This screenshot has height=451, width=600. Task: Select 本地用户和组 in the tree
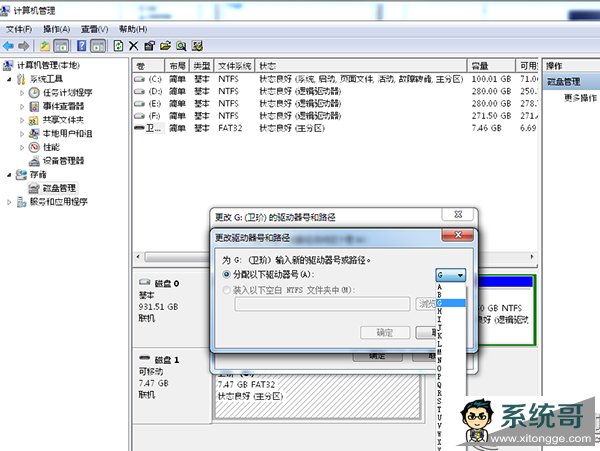(67, 134)
